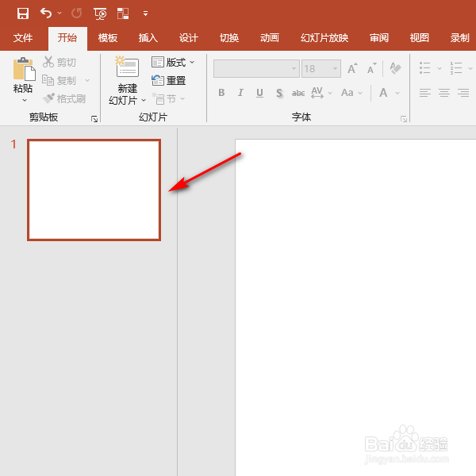Expand the 新建幻灯片 dropdown arrow
This screenshot has height=476, width=476.
144,100
